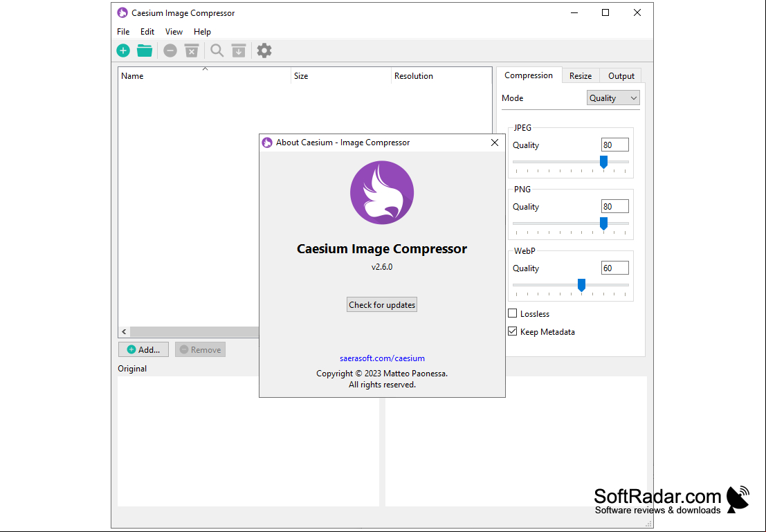Click the Mode label
Screen dimensions: 766x532
pos(513,98)
